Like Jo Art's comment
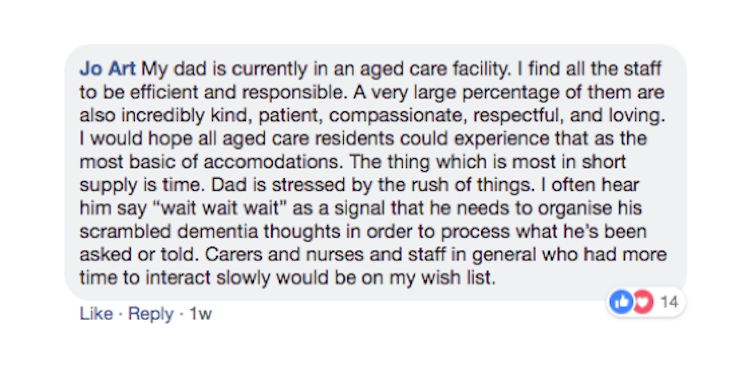Image resolution: width=754 pixels, height=372 pixels. point(96,314)
